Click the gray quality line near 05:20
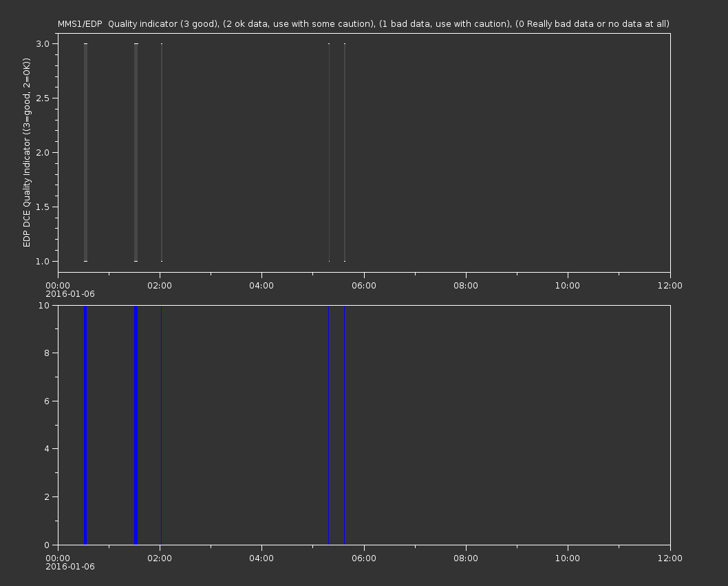Image resolution: width=728 pixels, height=586 pixels. pos(329,152)
